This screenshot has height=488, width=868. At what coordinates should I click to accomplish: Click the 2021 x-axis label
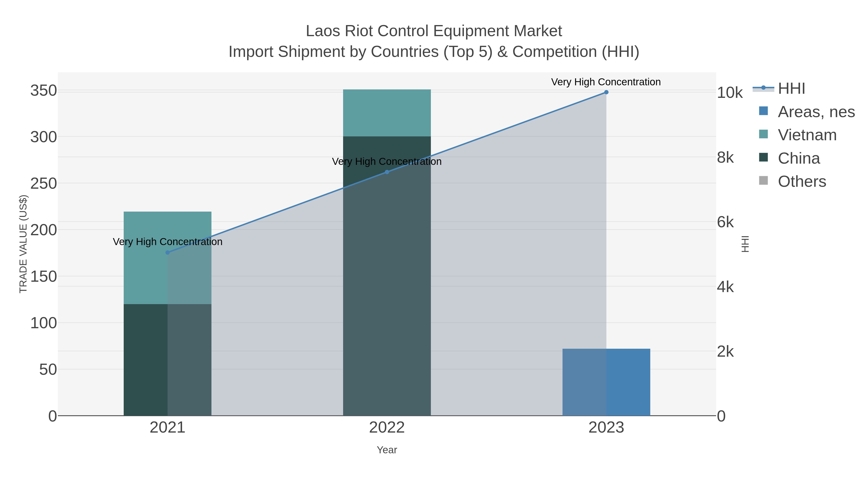(168, 428)
